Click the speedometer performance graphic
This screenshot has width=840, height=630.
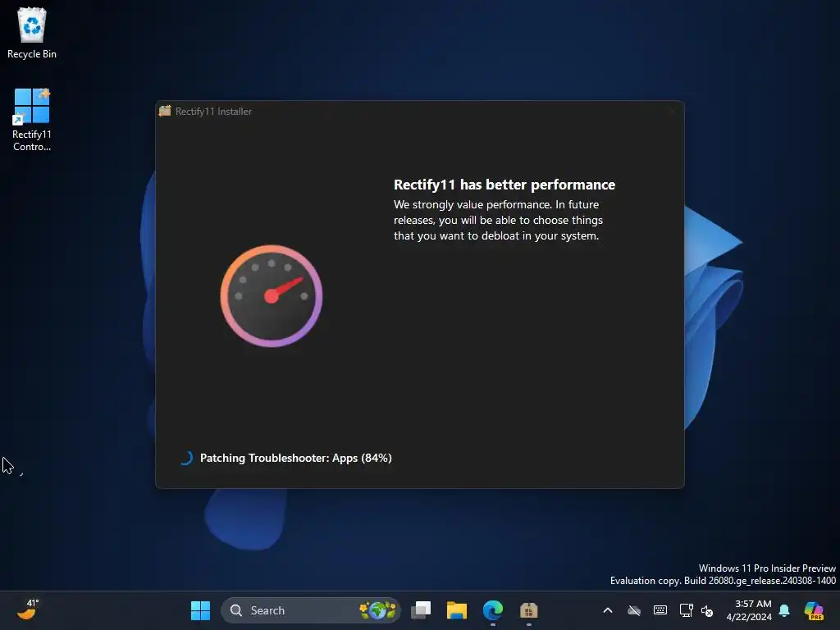[272, 295]
